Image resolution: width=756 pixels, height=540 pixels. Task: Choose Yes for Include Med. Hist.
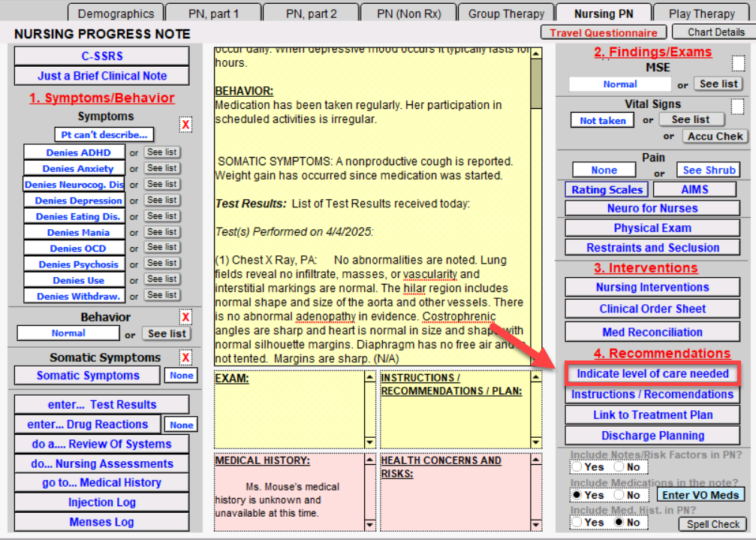point(577,522)
